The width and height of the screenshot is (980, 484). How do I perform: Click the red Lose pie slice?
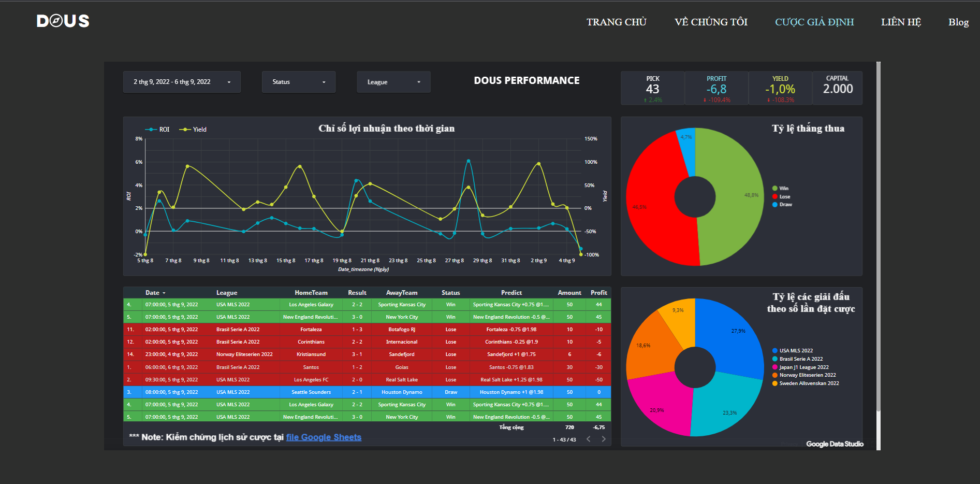[652, 207]
